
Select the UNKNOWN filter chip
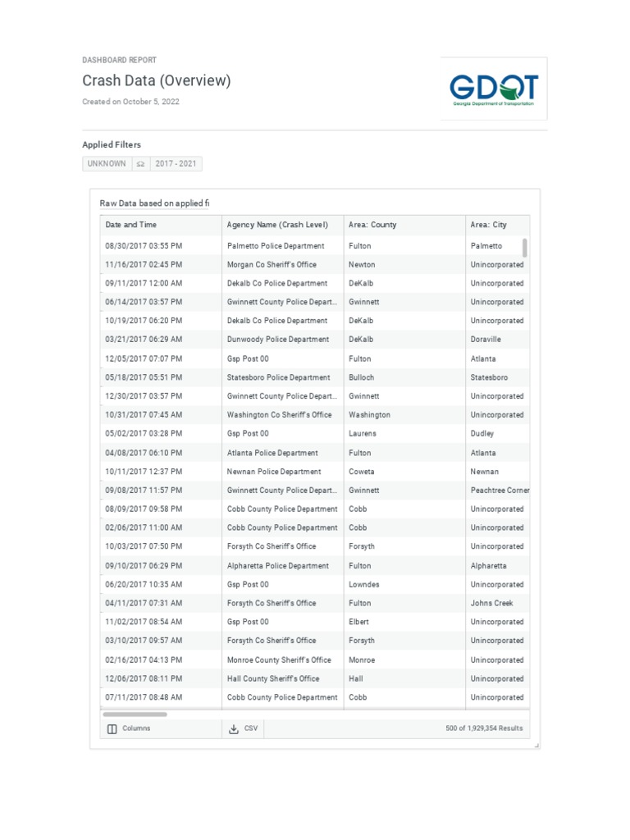coord(107,164)
